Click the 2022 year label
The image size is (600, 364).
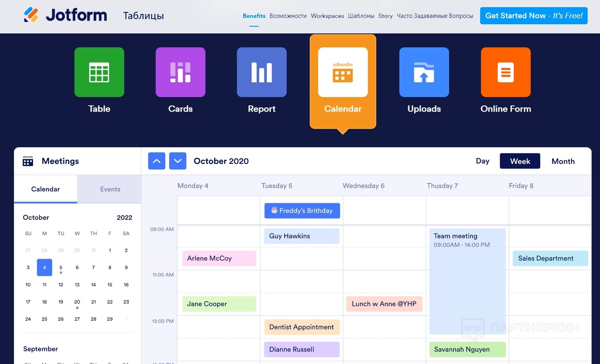[125, 218]
